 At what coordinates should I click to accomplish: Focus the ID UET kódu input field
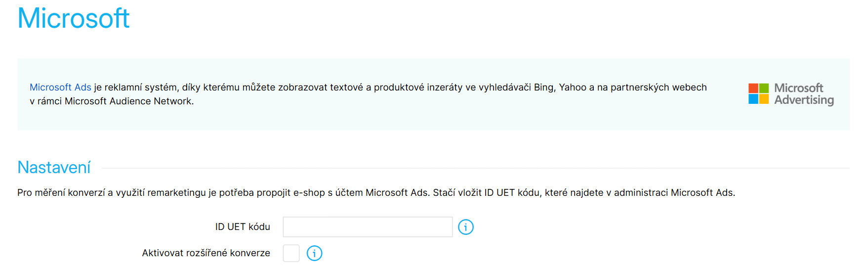click(368, 227)
